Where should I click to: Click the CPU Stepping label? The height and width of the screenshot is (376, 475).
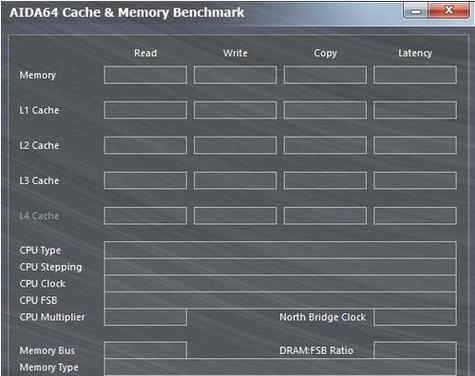click(x=51, y=267)
